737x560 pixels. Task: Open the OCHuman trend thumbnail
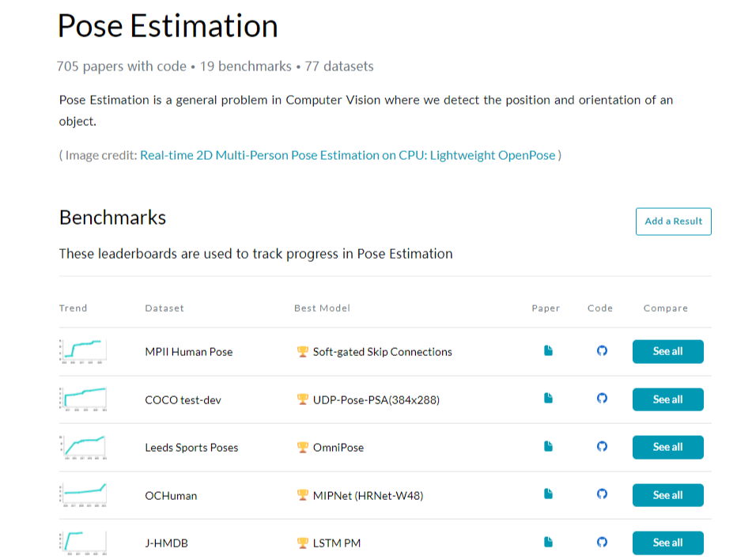coord(83,494)
